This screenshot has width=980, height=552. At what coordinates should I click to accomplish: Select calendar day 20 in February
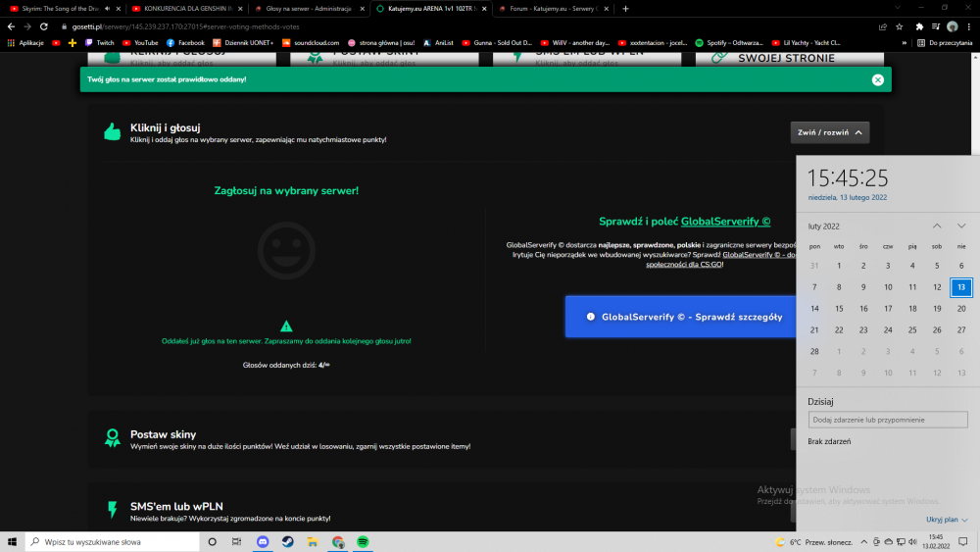[x=961, y=308]
